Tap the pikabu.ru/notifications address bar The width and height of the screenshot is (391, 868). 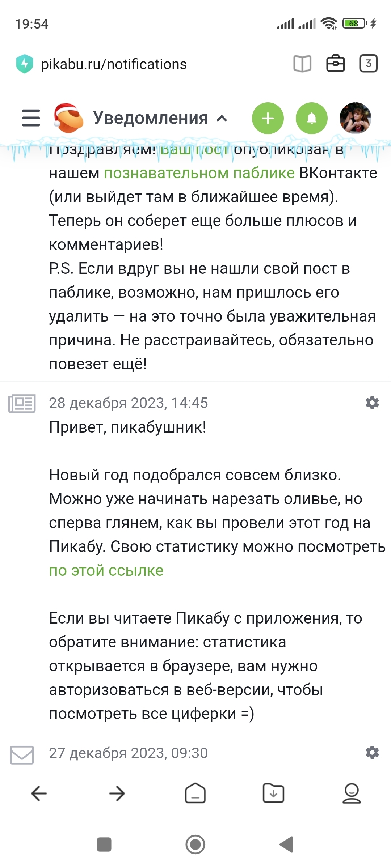[x=114, y=64]
